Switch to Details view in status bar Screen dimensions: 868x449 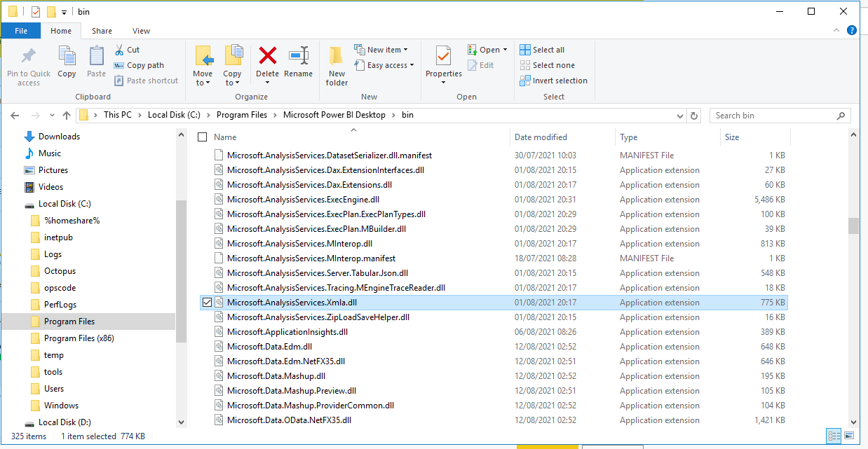point(834,436)
